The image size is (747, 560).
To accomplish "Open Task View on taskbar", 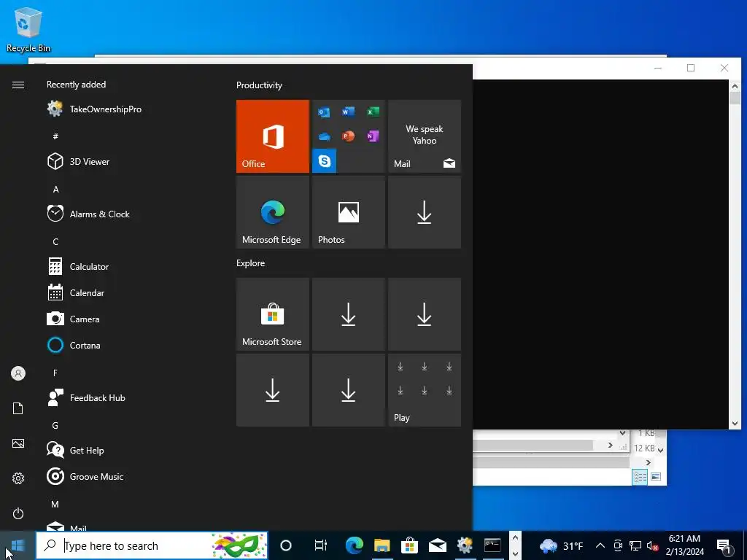I will [321, 545].
